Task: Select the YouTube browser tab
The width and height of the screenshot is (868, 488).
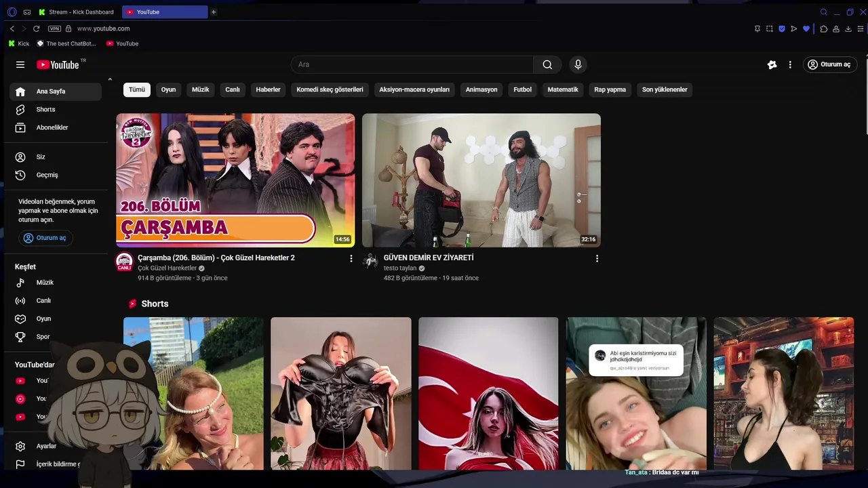Action: [165, 12]
